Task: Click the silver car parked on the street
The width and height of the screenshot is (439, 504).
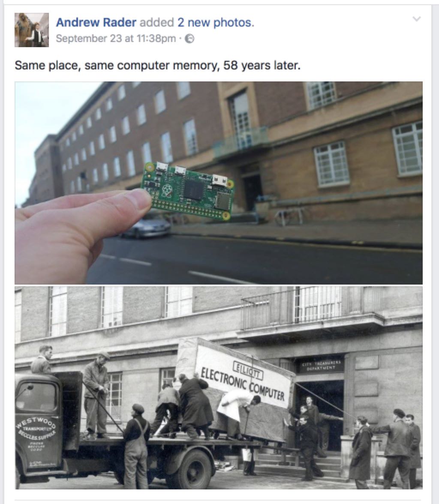Action: point(146,226)
